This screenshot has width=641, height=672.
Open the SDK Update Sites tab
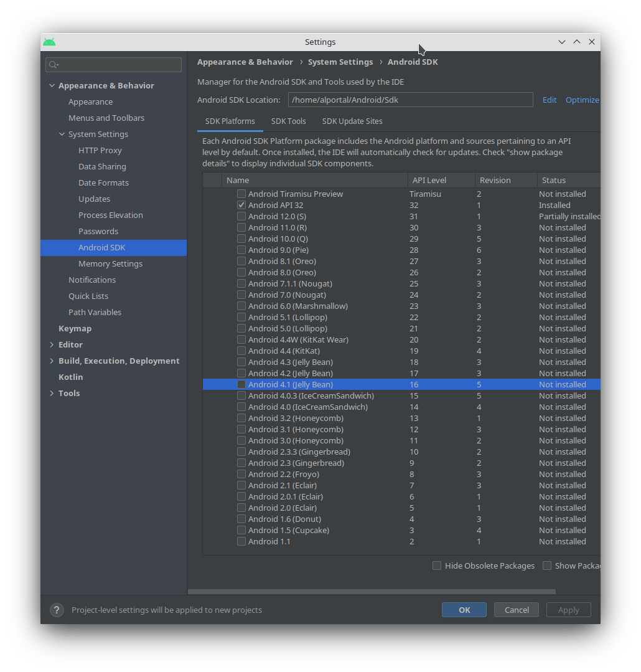click(352, 121)
